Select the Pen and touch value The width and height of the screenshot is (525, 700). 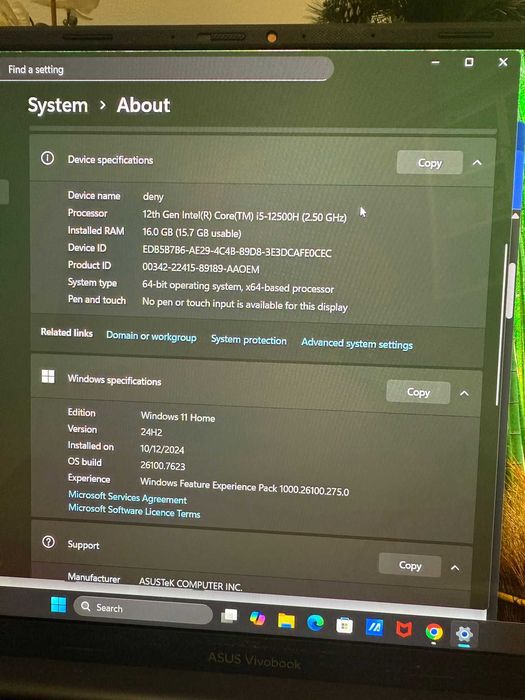[245, 305]
